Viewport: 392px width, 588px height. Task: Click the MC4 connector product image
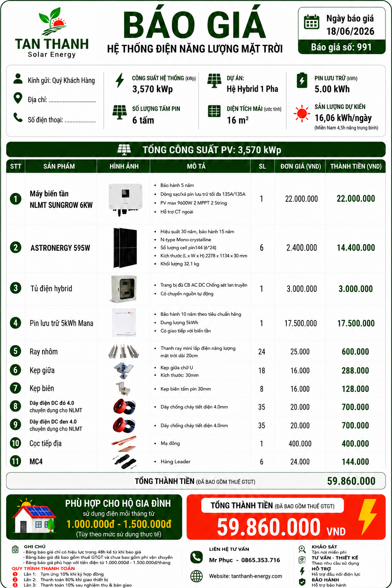(125, 461)
